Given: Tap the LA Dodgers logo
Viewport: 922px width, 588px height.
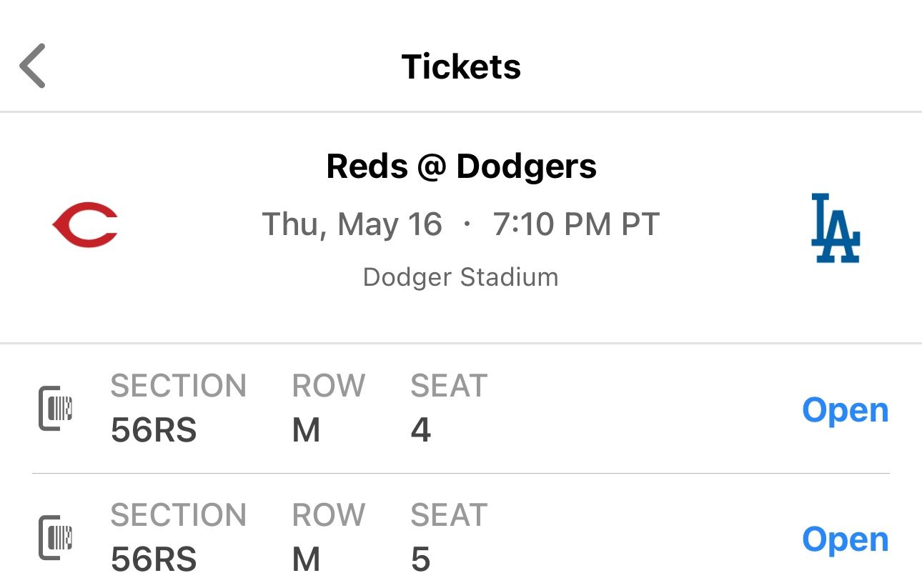Looking at the screenshot, I should point(835,228).
